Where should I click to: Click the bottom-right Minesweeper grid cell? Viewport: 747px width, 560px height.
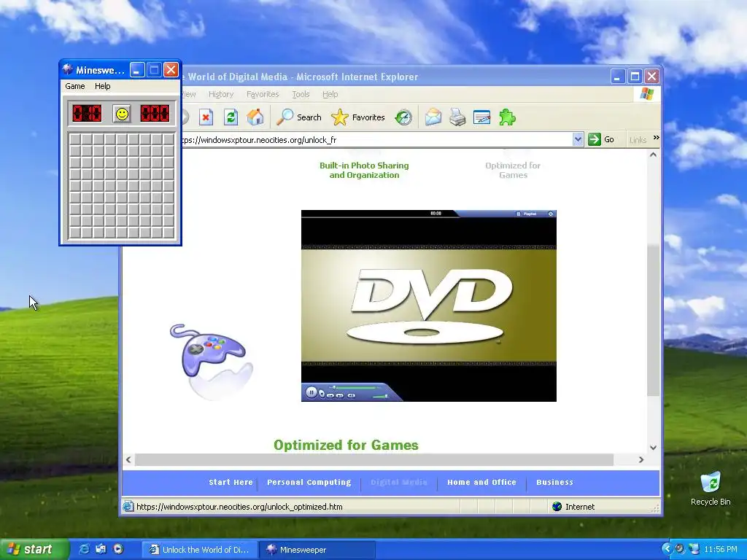click(x=169, y=233)
